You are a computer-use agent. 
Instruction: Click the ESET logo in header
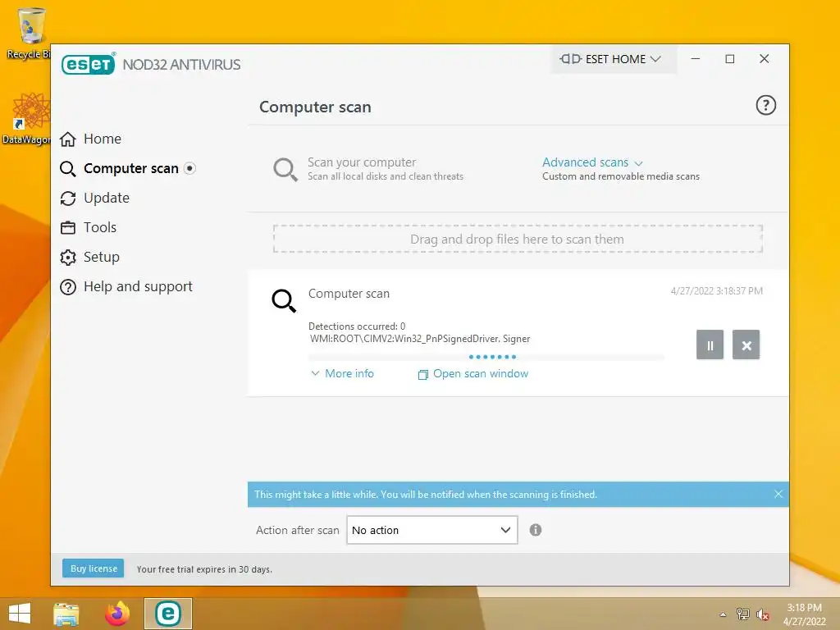[x=89, y=64]
